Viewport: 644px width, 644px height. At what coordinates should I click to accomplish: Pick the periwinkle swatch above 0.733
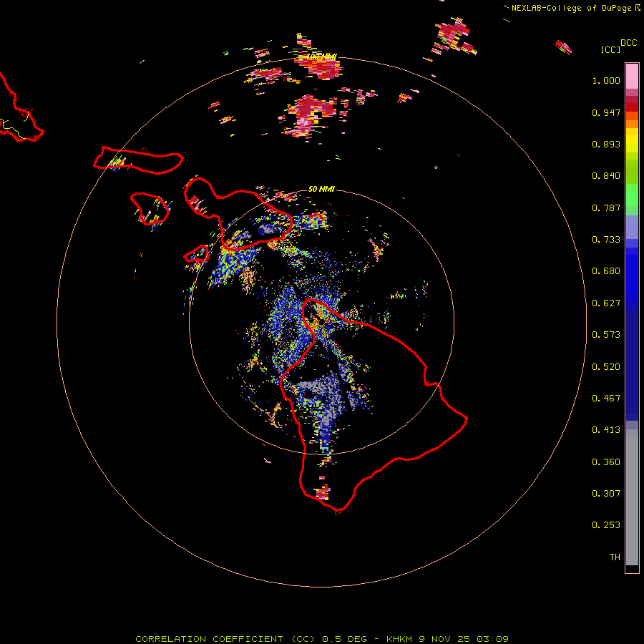[632, 228]
